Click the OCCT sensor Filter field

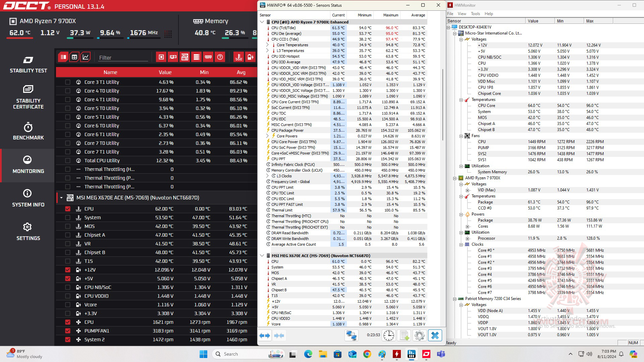click(x=123, y=58)
